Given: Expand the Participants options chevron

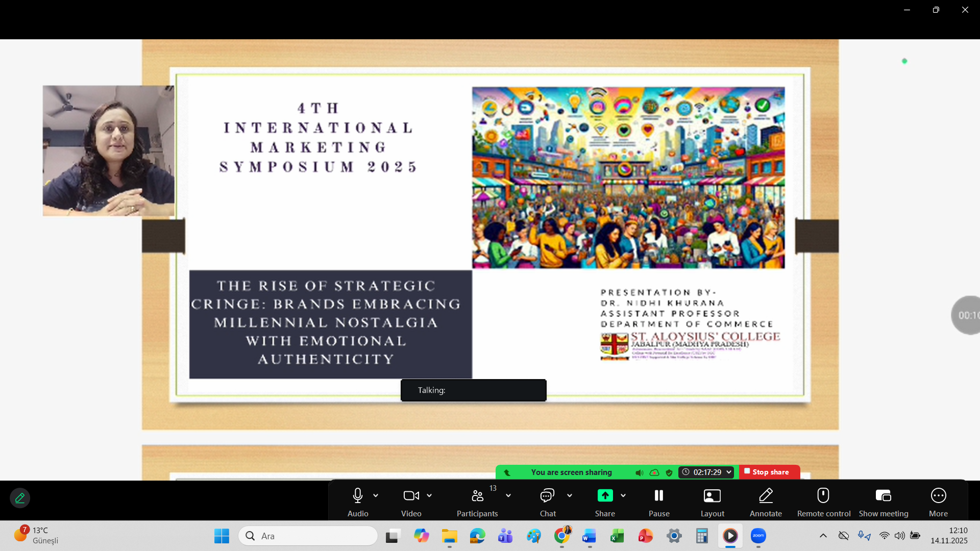Looking at the screenshot, I should point(508,496).
